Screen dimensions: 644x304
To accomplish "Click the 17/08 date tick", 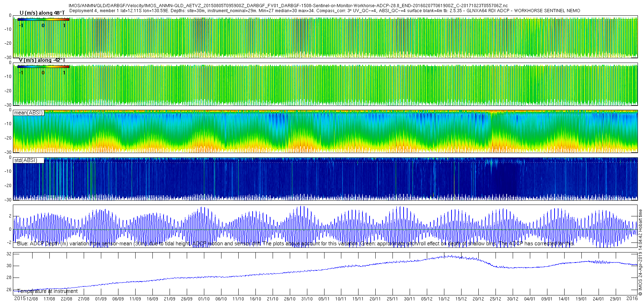I will coord(49,299).
